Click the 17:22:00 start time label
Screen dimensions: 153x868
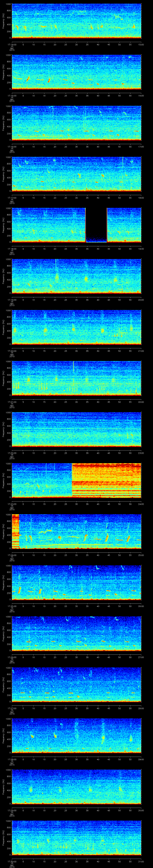click(12, 453)
